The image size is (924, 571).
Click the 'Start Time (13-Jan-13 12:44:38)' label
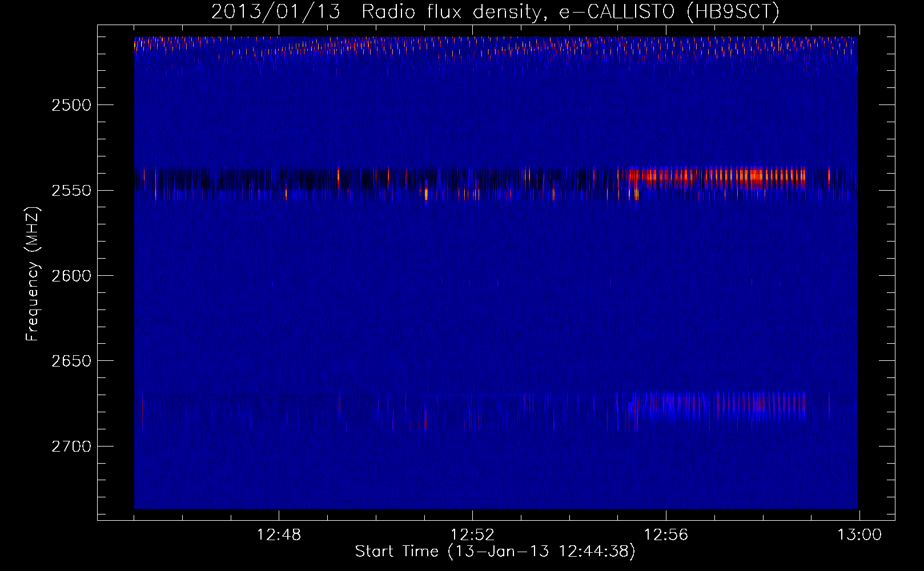click(495, 552)
